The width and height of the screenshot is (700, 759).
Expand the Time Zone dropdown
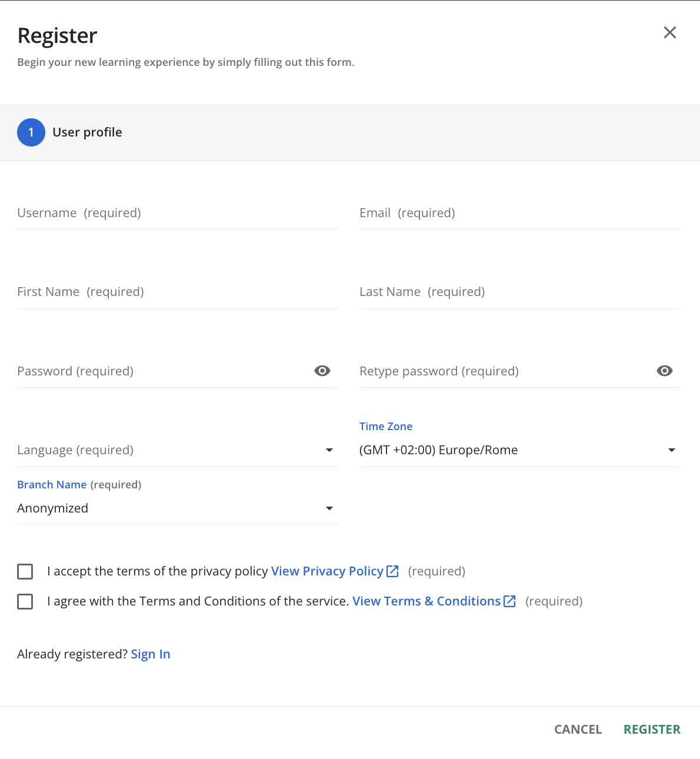click(520, 450)
